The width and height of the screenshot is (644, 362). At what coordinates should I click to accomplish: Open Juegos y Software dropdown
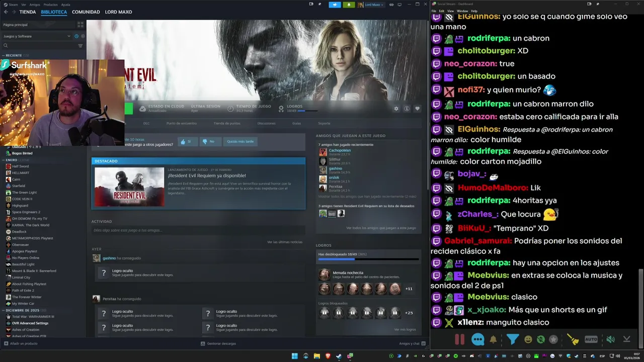(37, 36)
